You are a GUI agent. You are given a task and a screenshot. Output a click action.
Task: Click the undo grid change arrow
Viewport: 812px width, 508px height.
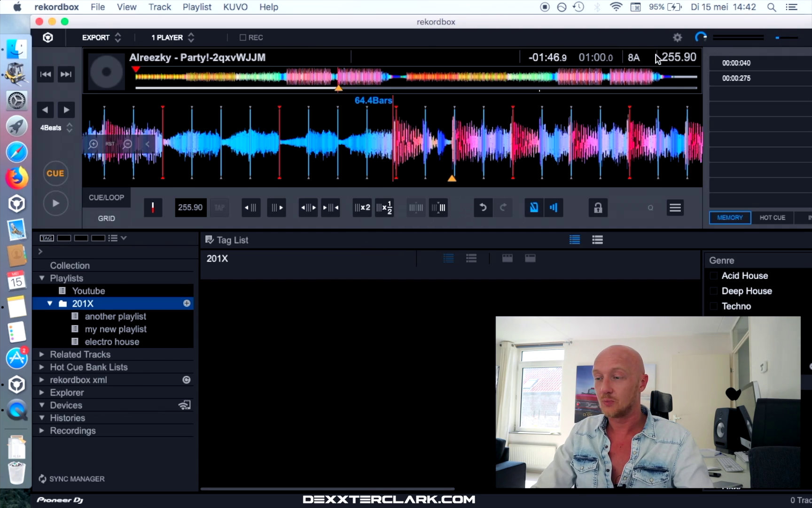(483, 207)
